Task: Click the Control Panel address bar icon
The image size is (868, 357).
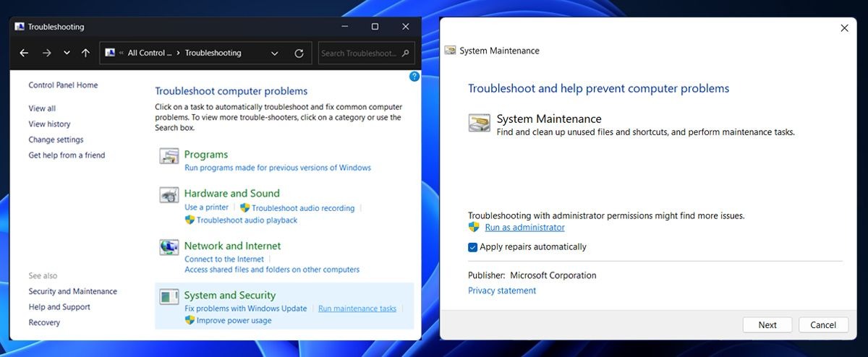Action: [x=110, y=53]
